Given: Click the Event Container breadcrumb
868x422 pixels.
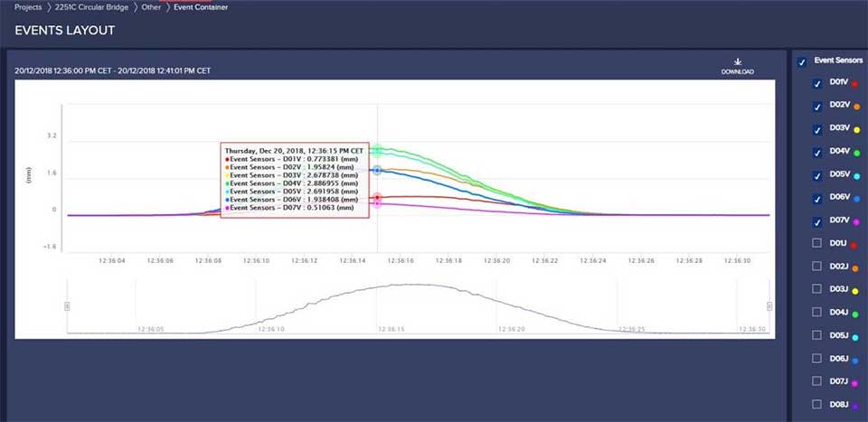Looking at the screenshot, I should 203,7.
